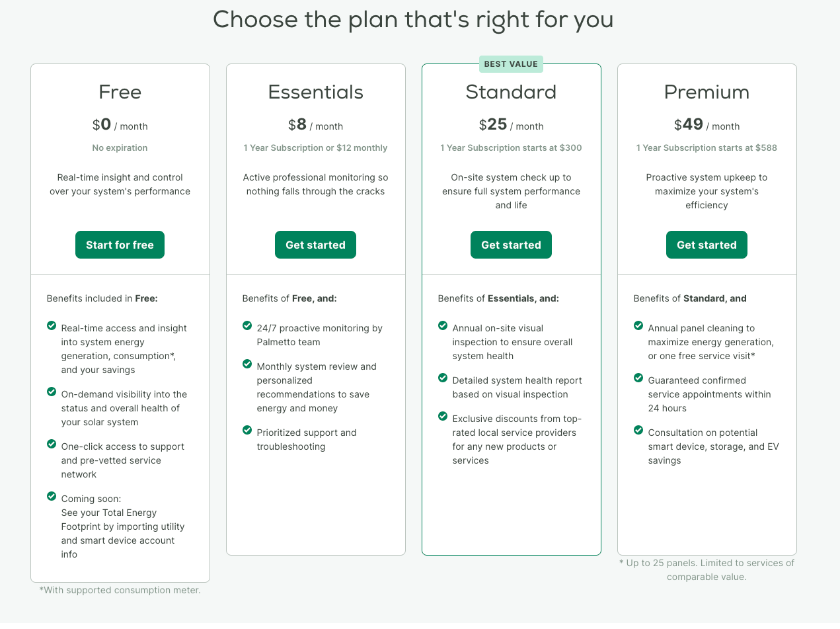The image size is (840, 629).
Task: Click checkmark icon beside Annual panel cleaning
Action: tap(638, 325)
